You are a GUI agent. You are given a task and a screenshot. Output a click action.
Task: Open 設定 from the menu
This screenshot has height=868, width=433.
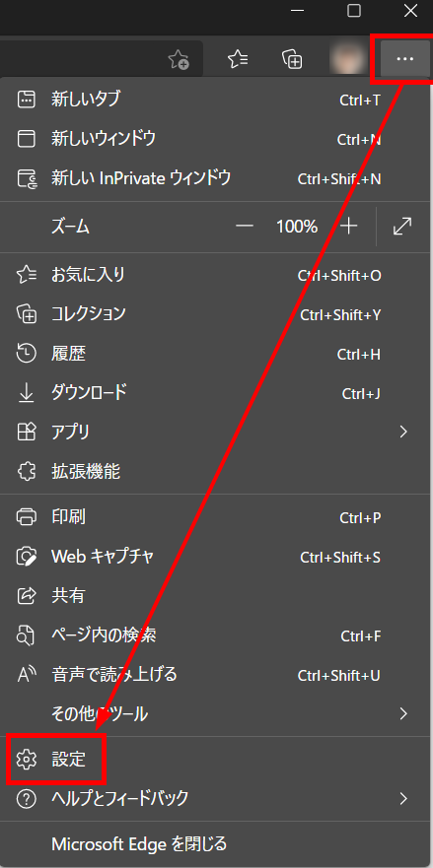pyautogui.click(x=216, y=759)
